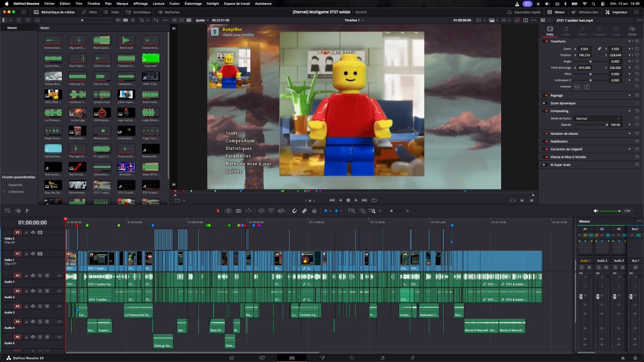Image resolution: width=644 pixels, height=362 pixels.
Task: Toggle the chain link selection icon
Action: (304, 211)
